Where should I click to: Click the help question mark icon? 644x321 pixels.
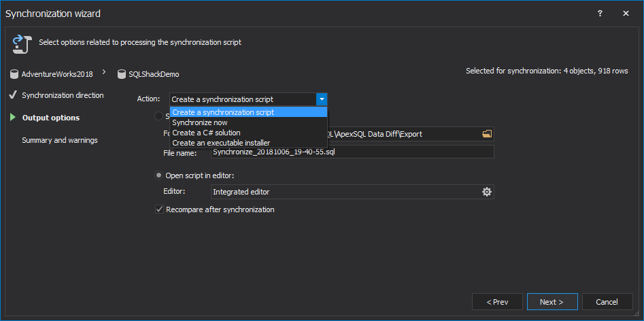[x=600, y=14]
